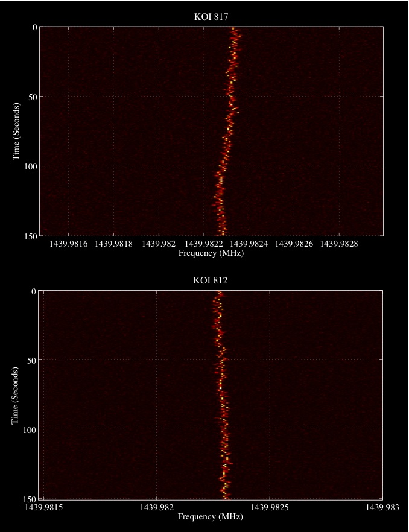The image size is (409, 532).
Task: Click the 1439.9826 frequency tick label
Action: [294, 244]
